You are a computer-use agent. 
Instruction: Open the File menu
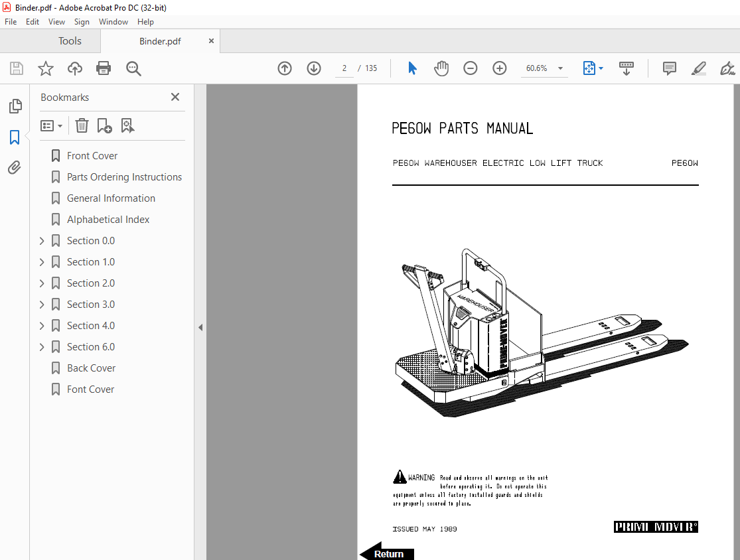(11, 22)
